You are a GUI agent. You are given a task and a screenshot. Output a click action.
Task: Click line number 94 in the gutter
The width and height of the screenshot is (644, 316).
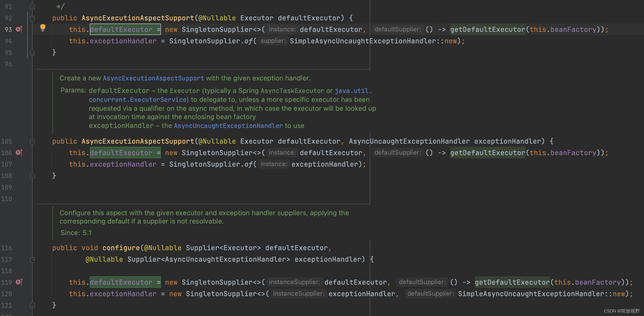8,41
